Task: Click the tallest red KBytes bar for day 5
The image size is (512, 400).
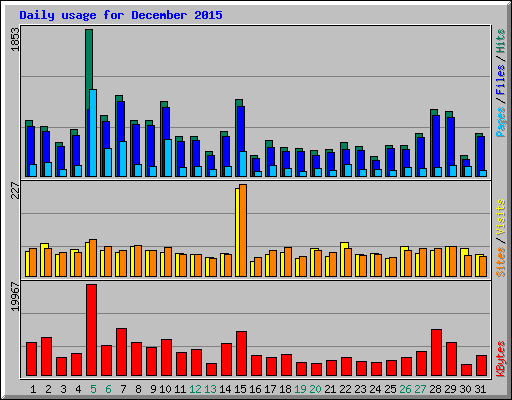Action: click(92, 330)
